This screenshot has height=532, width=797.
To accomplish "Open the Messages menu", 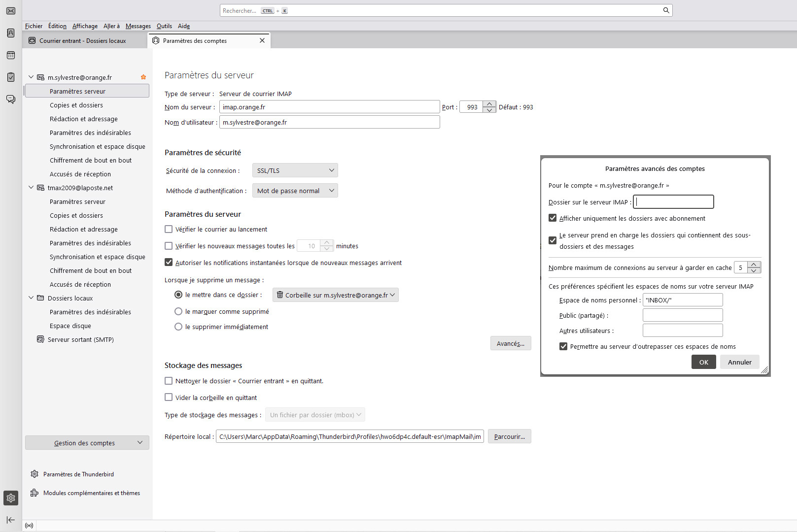I will click(138, 26).
